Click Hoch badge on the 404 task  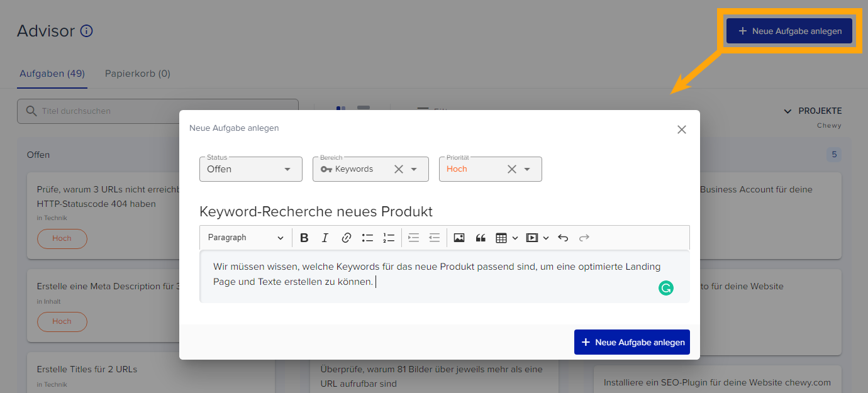tap(62, 238)
